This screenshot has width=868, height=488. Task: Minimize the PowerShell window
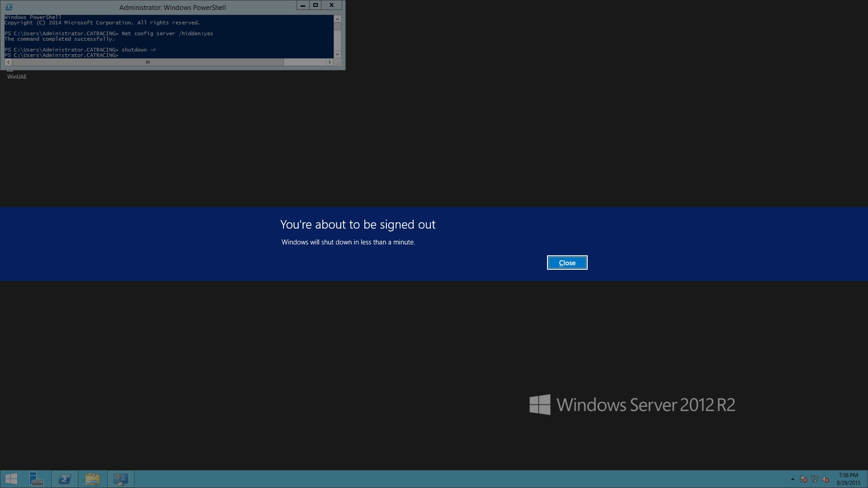pos(303,5)
